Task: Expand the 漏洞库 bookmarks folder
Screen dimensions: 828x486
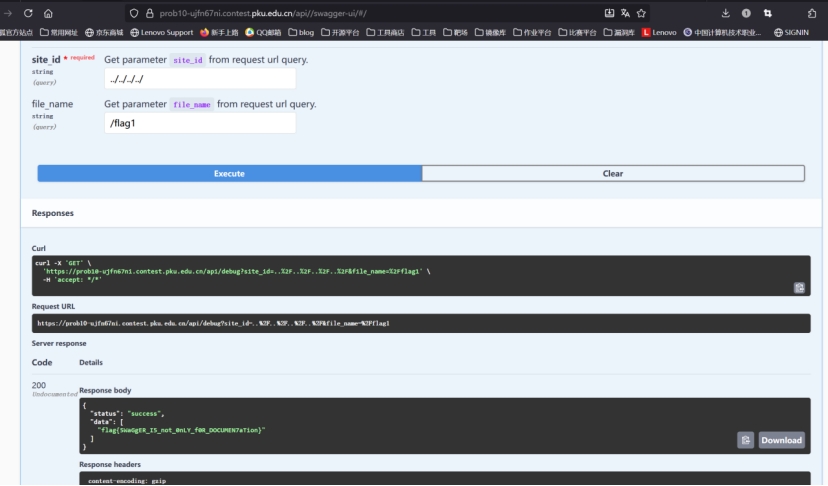Action: click(618, 32)
